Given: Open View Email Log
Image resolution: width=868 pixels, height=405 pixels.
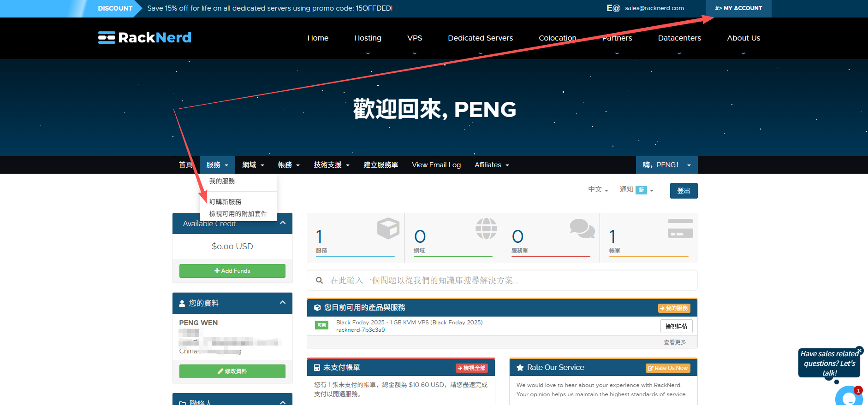Looking at the screenshot, I should click(x=436, y=165).
